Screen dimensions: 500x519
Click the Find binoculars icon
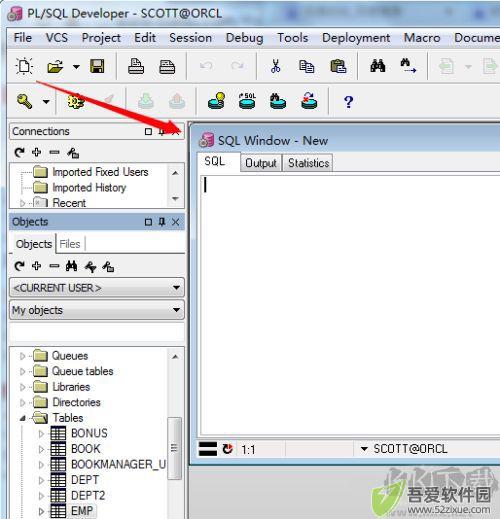378,66
